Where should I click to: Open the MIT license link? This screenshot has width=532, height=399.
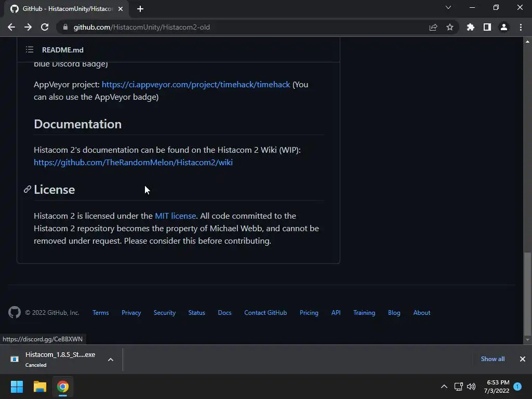click(x=176, y=216)
